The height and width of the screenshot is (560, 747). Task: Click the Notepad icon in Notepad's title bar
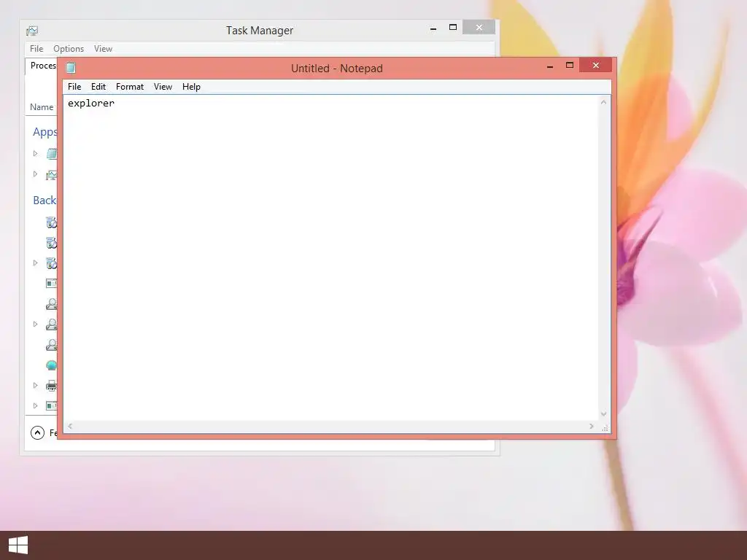click(71, 68)
